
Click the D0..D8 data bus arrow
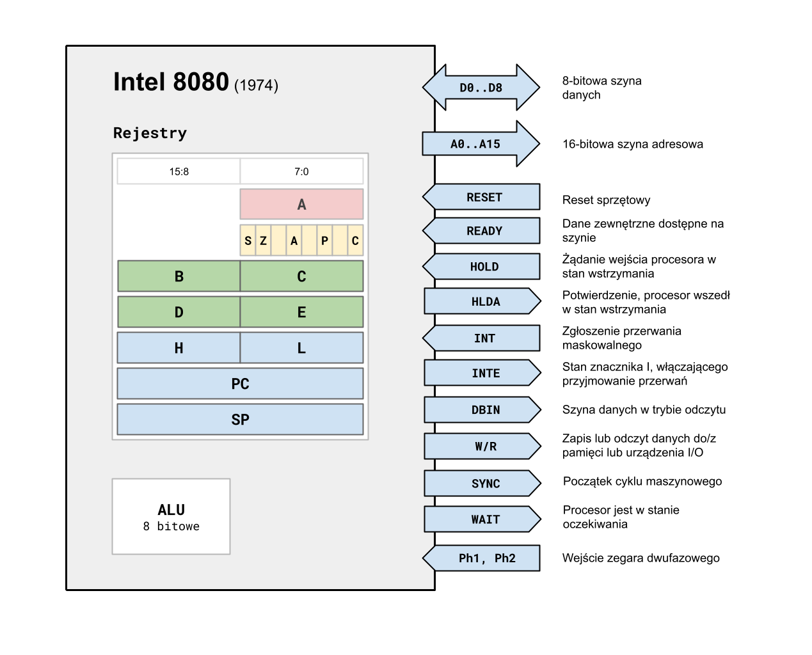(x=481, y=88)
